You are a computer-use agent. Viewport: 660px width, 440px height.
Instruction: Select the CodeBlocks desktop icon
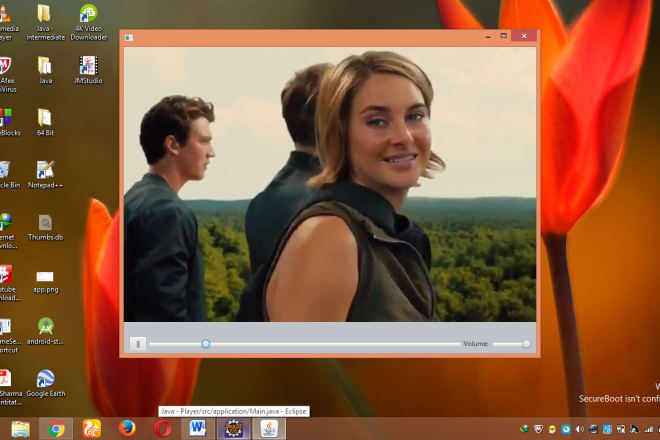coord(8,123)
